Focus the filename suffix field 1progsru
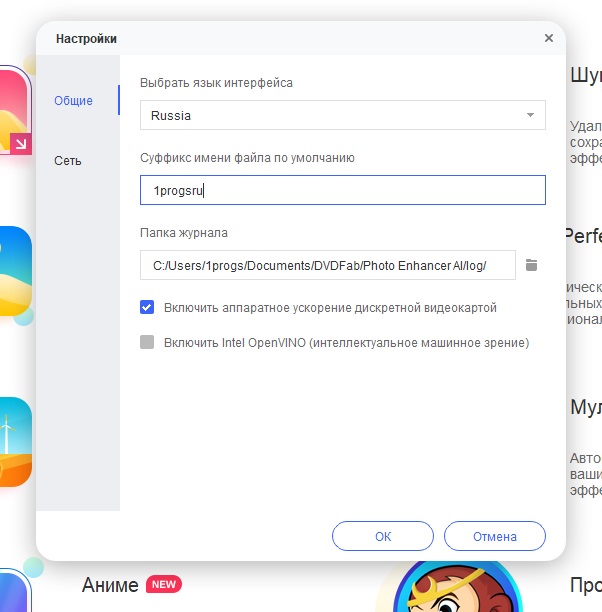This screenshot has height=612, width=602. point(342,190)
